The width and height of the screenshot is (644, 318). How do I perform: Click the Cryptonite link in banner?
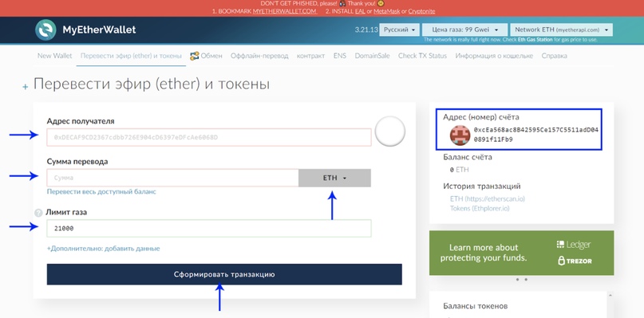tap(421, 11)
